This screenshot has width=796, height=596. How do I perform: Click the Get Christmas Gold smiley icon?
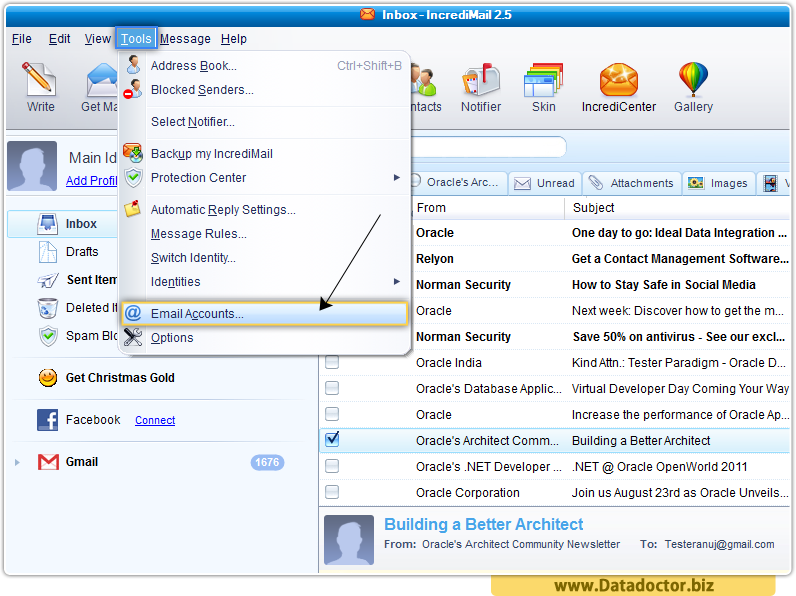tap(48, 377)
